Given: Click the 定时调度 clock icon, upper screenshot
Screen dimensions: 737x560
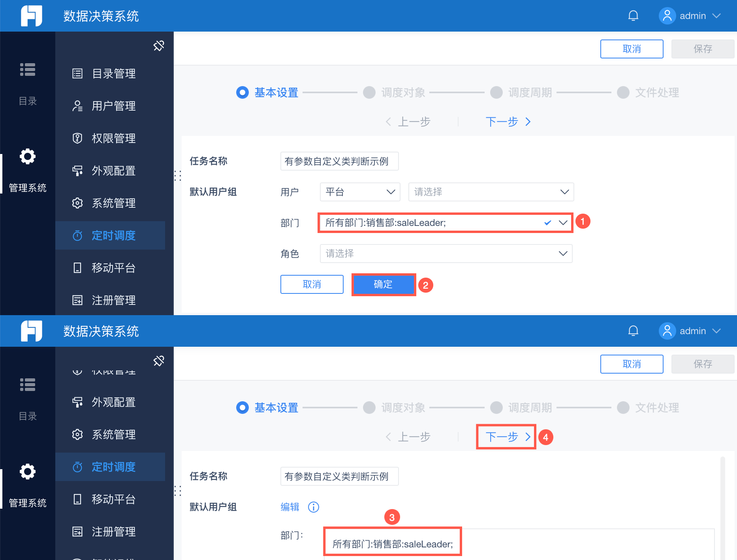Looking at the screenshot, I should (x=77, y=235).
